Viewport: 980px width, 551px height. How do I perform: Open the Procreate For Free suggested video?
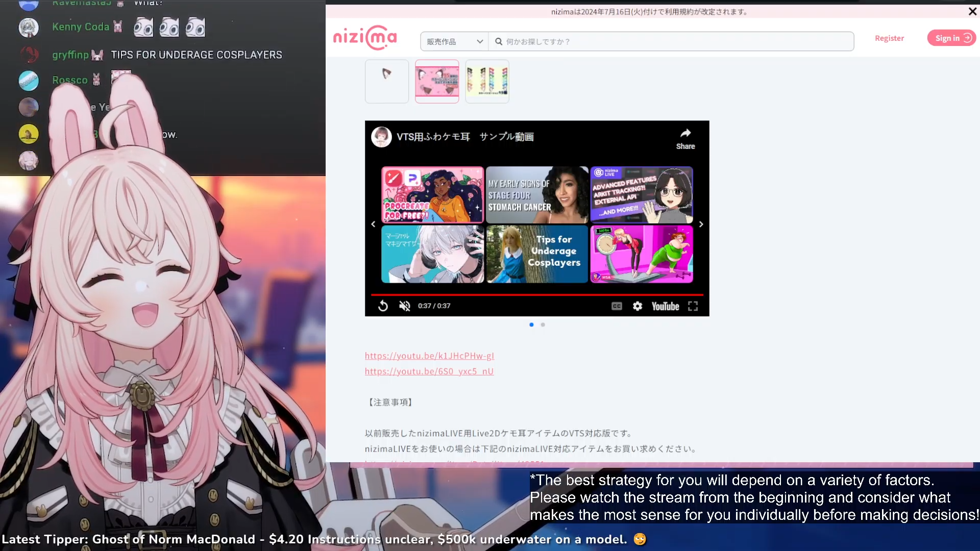[432, 195]
